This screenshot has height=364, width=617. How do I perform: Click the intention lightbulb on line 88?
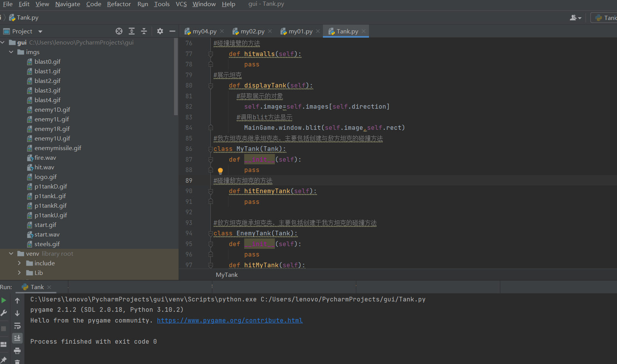[x=220, y=171]
